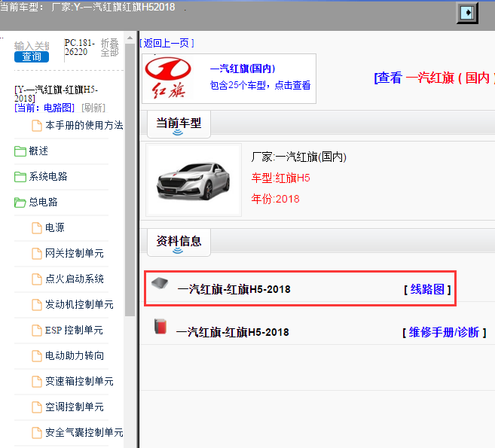Expand the 概述 tree folder

38,151
